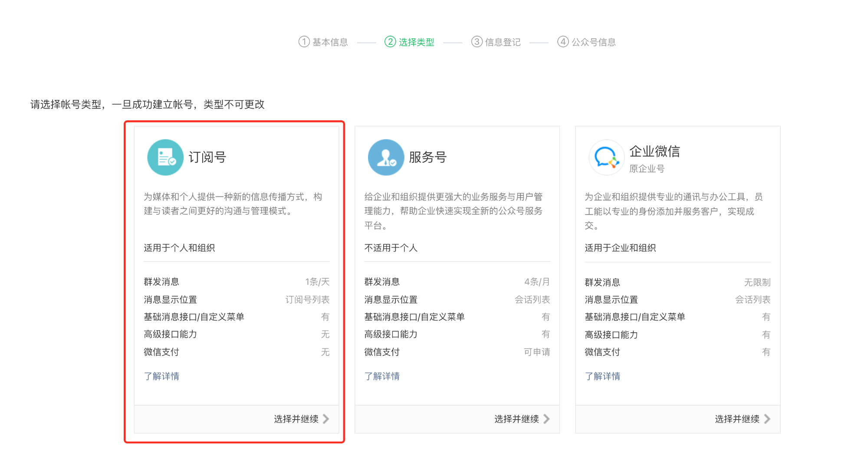Click 微信支付 label in 订阅号 card
868x470 pixels.
tap(161, 352)
